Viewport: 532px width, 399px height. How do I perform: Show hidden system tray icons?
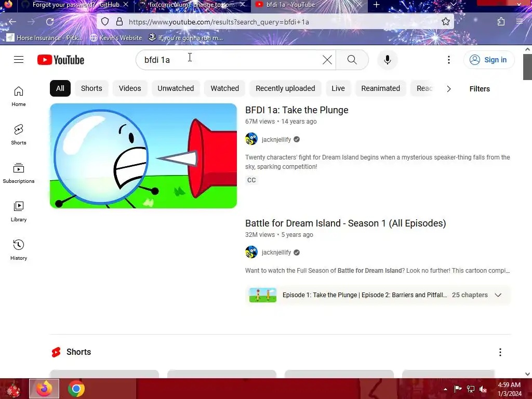[x=445, y=389]
